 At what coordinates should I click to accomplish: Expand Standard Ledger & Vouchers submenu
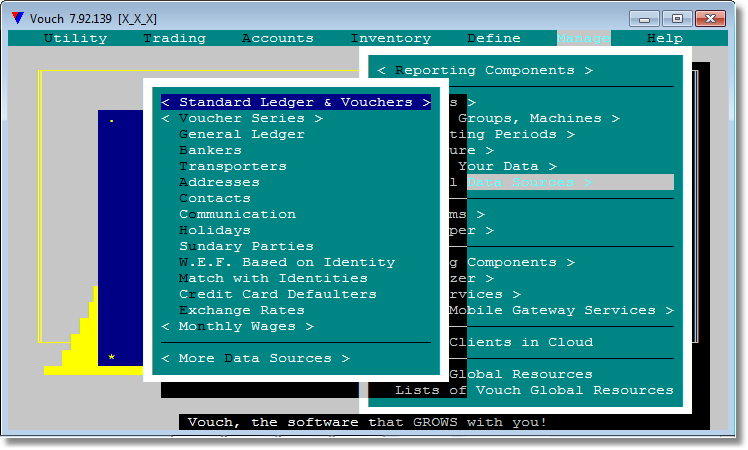pyautogui.click(x=296, y=102)
